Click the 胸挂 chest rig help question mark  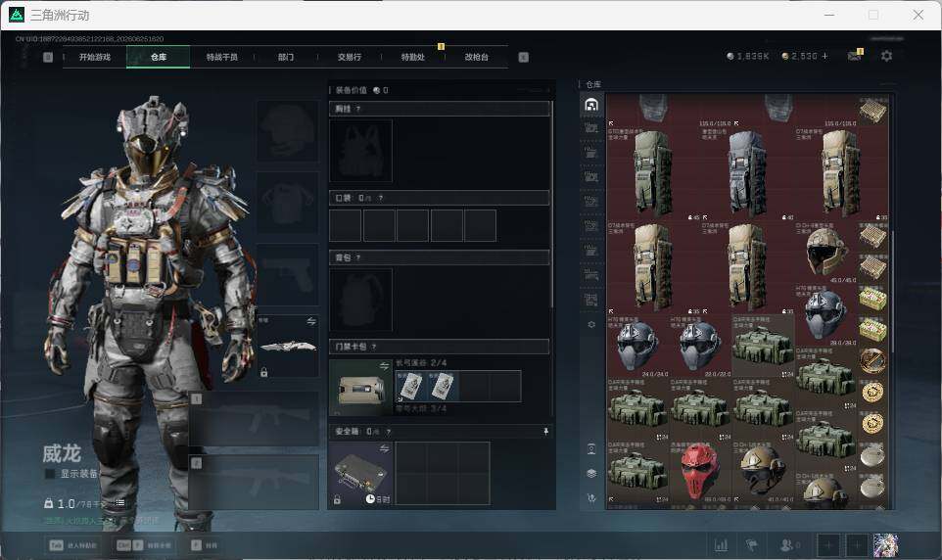(358, 109)
